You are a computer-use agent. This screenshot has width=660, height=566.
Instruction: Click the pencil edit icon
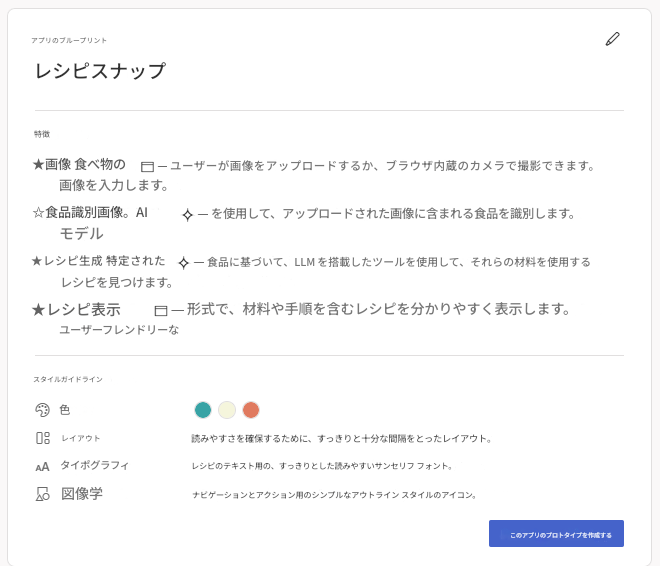(612, 39)
